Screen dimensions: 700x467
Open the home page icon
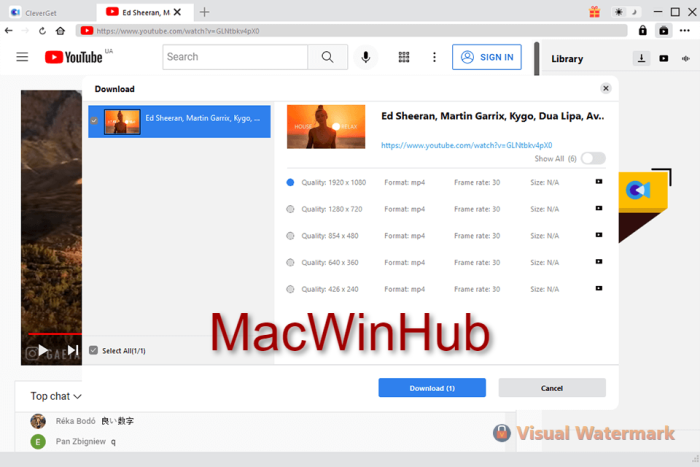(60, 31)
